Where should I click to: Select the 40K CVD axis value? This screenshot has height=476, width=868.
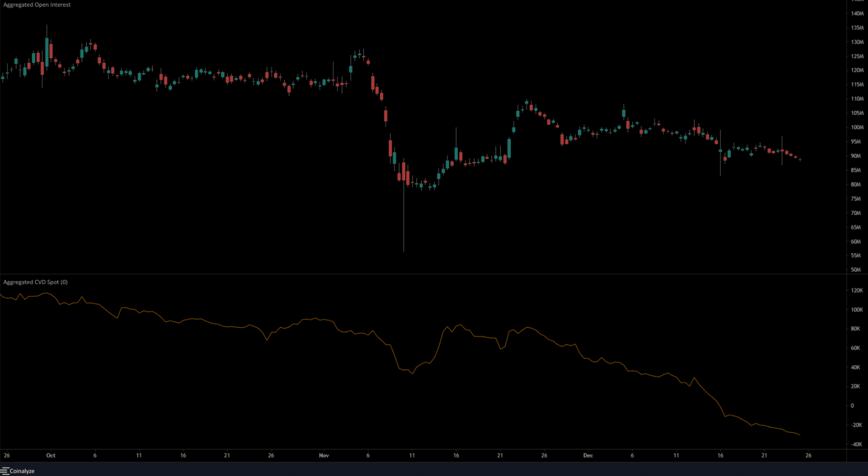point(856,367)
